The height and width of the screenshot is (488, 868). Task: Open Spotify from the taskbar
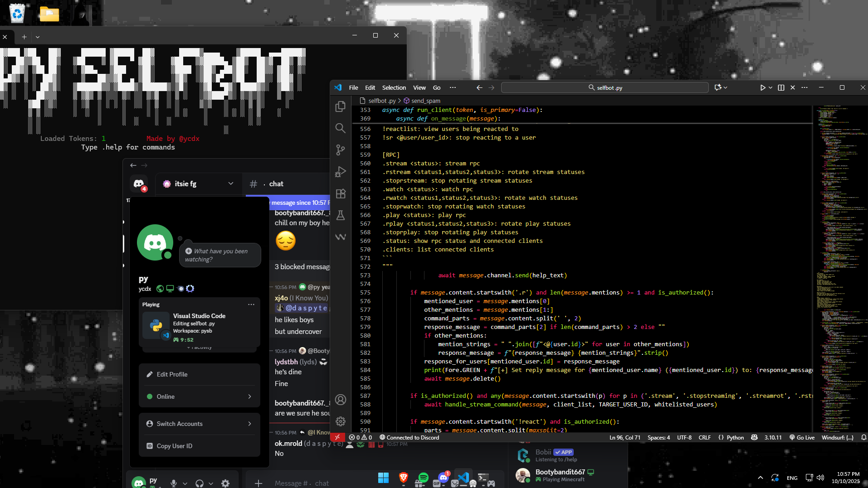click(x=423, y=478)
